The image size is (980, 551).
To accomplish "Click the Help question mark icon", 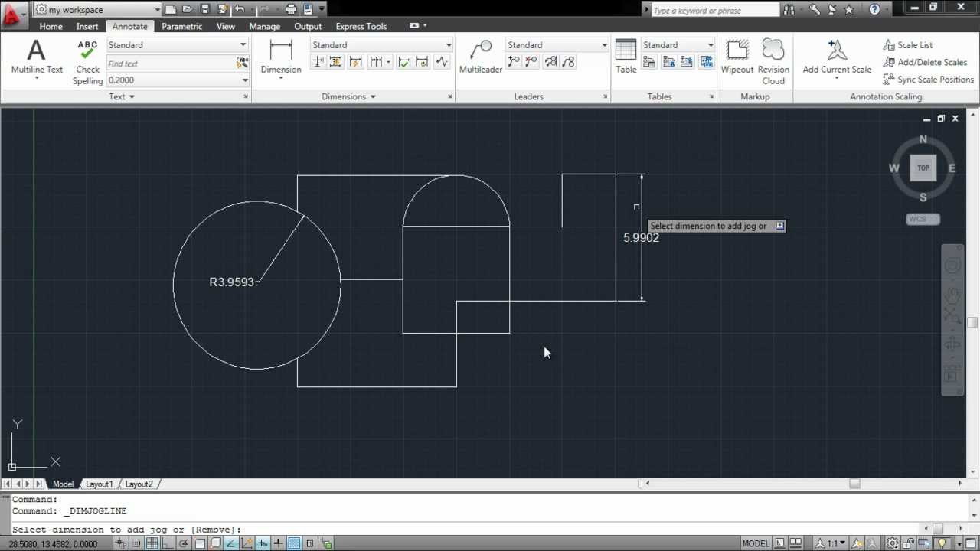I will click(875, 10).
